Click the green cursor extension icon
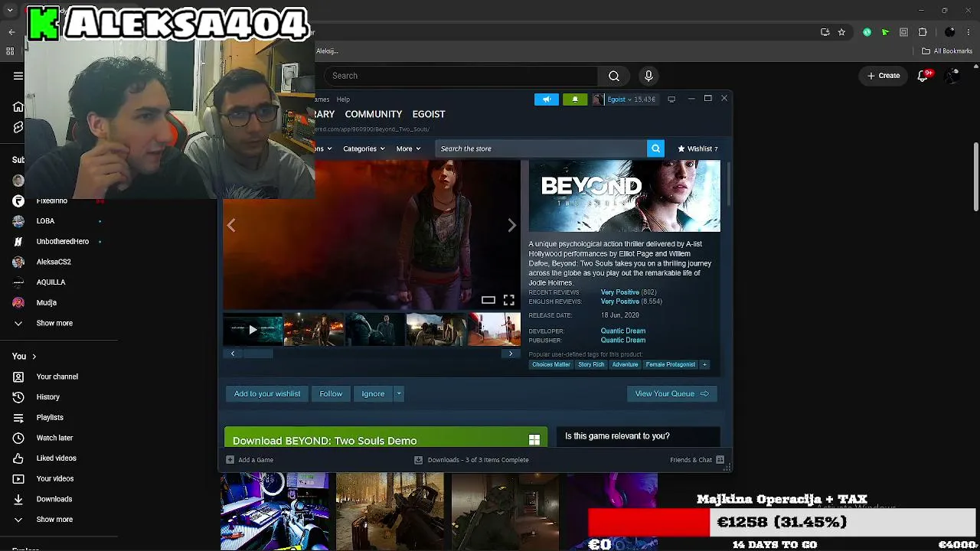The height and width of the screenshot is (551, 980). [885, 32]
